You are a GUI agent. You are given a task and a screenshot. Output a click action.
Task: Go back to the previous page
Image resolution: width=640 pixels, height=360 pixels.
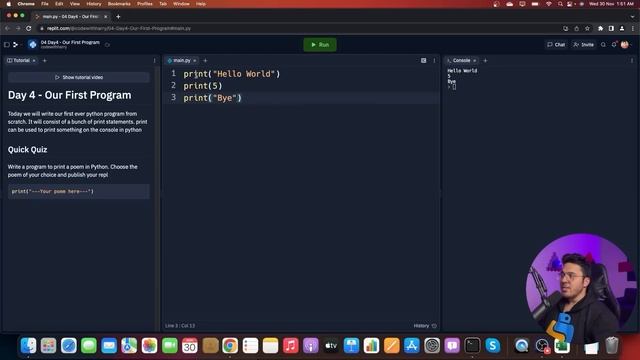coord(7,28)
